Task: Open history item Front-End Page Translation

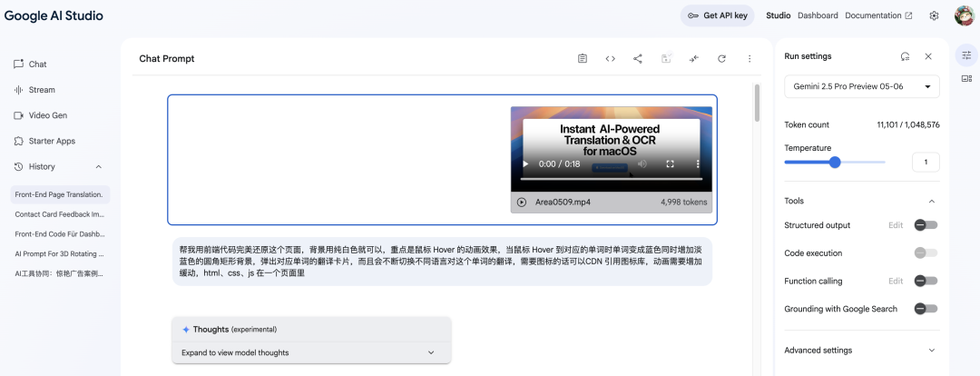Action: [x=59, y=194]
